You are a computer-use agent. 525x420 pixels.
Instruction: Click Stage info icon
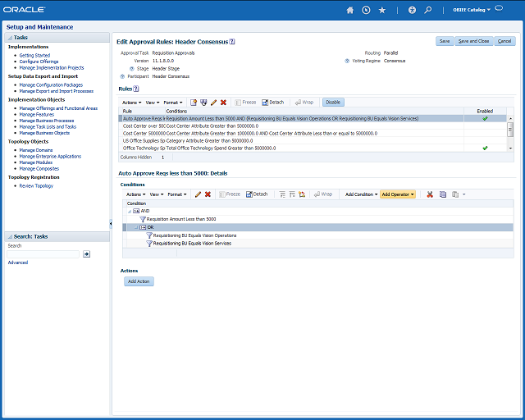point(132,69)
